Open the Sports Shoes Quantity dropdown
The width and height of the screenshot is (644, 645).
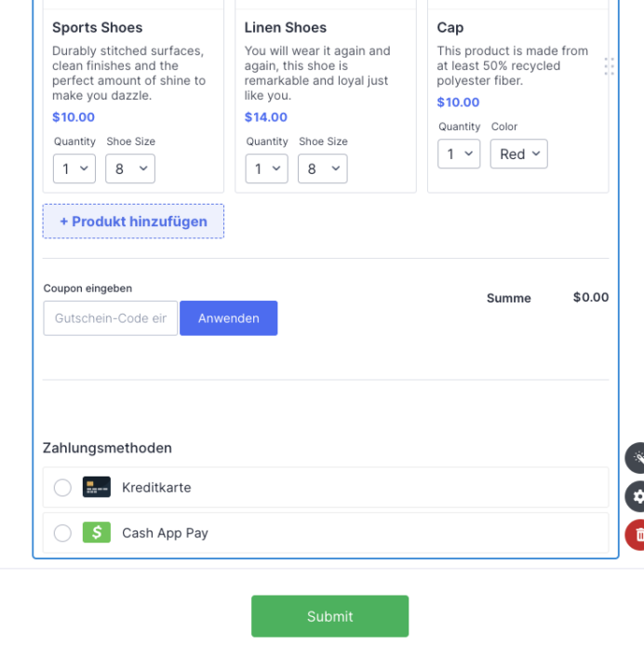click(74, 168)
